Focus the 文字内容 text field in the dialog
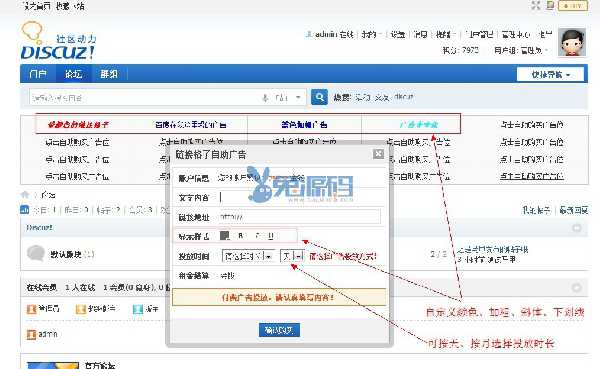The image size is (600, 369). [x=300, y=197]
